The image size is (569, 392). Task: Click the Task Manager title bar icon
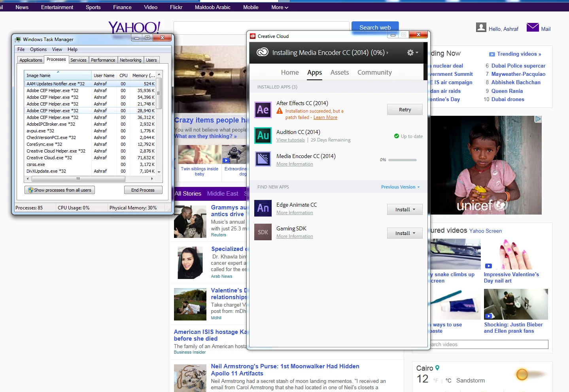pyautogui.click(x=18, y=40)
